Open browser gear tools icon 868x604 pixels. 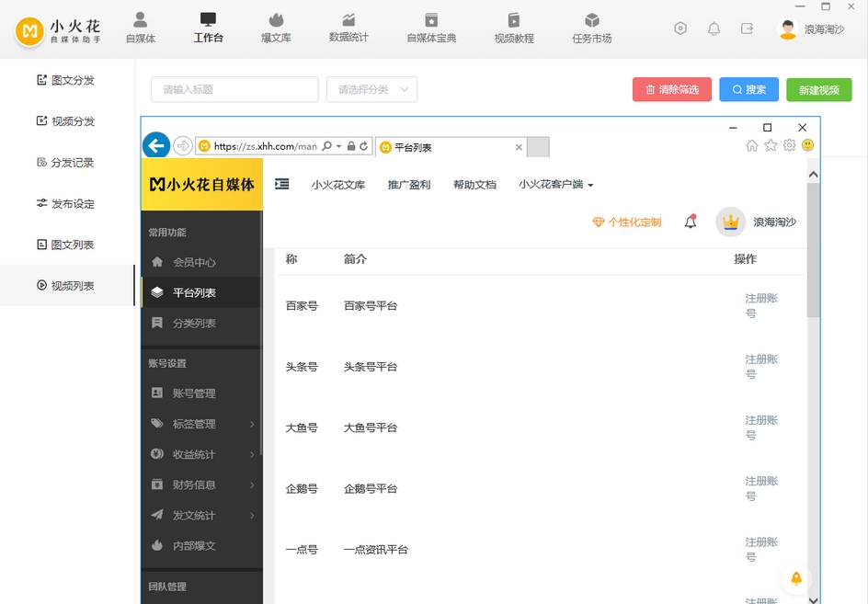790,145
